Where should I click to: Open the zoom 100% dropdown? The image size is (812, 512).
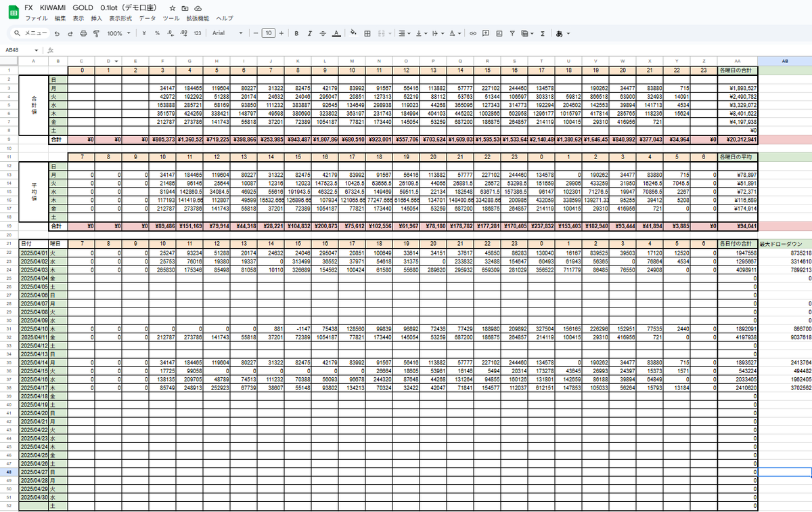click(x=118, y=33)
